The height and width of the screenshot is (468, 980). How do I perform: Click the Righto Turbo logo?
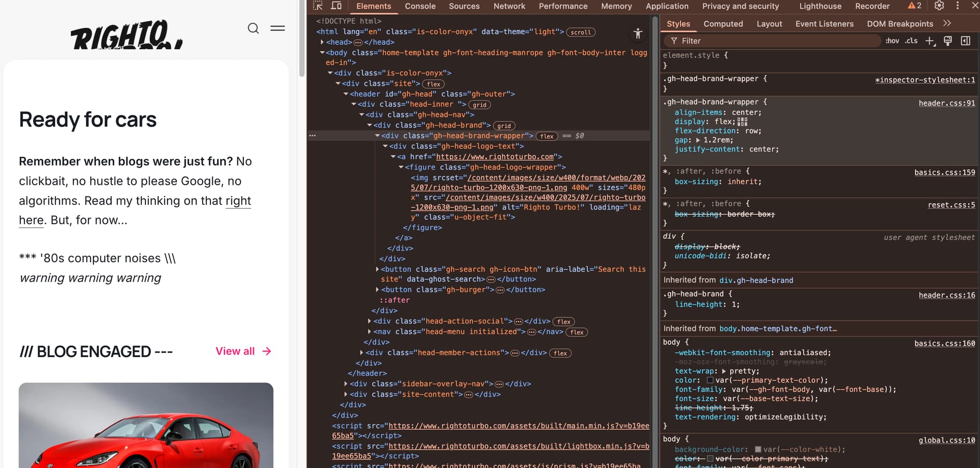point(127,35)
